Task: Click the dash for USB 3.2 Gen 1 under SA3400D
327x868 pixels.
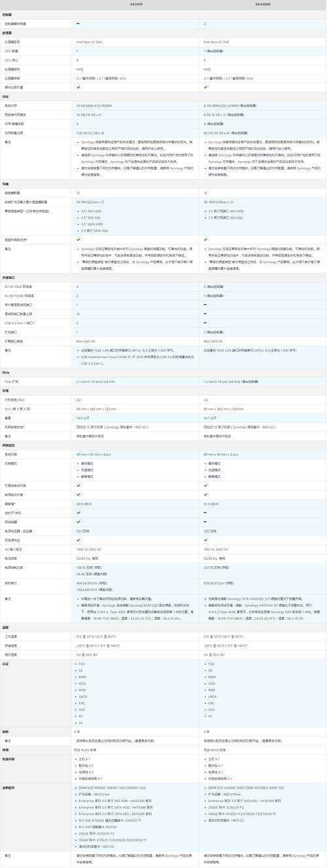Action: [205, 323]
